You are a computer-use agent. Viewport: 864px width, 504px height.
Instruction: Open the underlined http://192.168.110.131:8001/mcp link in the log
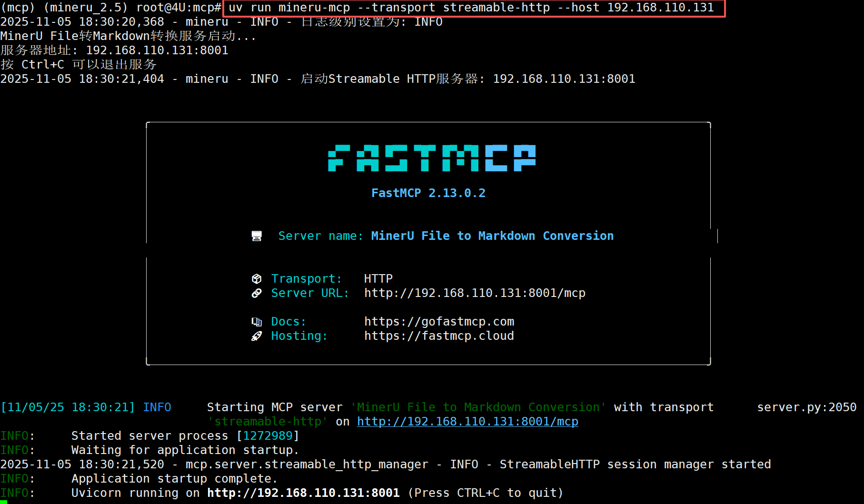467,422
